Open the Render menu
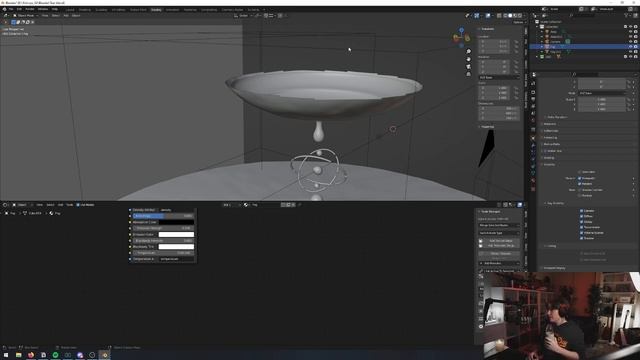640x360 pixels. tap(30, 9)
